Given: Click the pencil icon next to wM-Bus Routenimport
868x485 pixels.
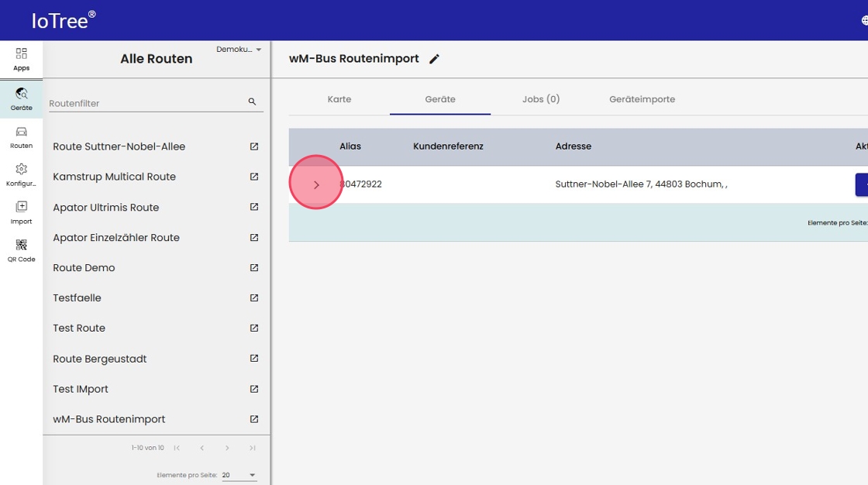Looking at the screenshot, I should (x=434, y=59).
